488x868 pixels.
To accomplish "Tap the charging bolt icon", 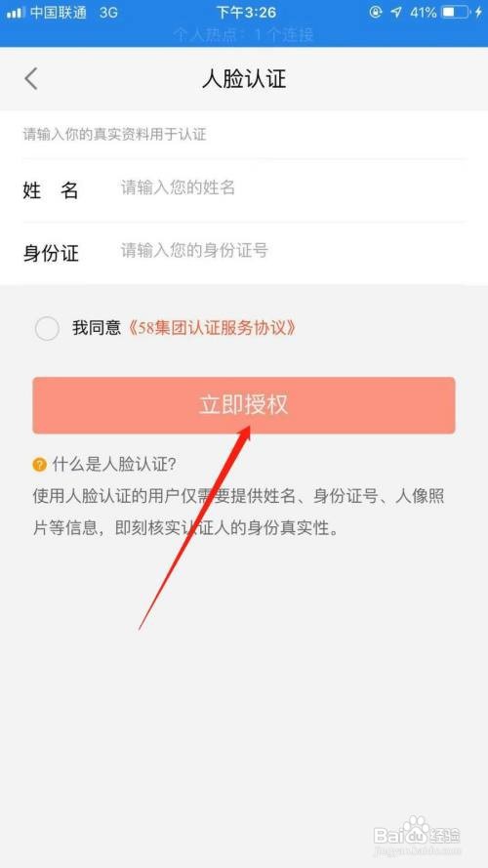I will (x=478, y=12).
